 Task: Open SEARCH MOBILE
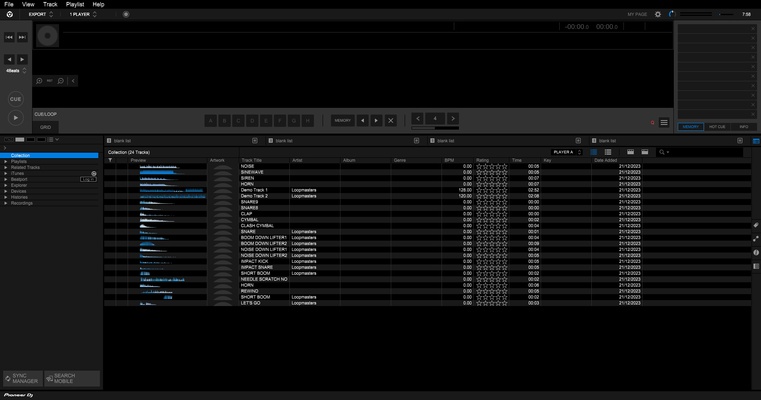tap(72, 379)
